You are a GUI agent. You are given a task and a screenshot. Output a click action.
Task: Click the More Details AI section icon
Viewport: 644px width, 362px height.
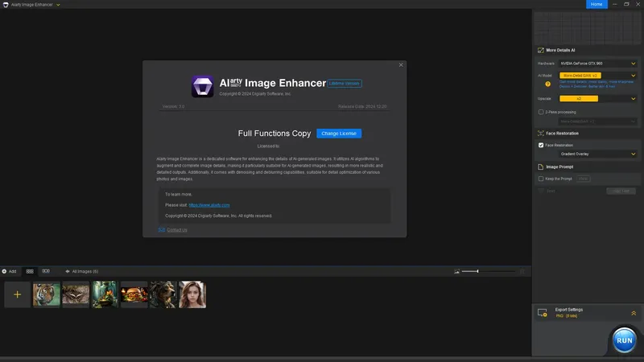point(540,50)
